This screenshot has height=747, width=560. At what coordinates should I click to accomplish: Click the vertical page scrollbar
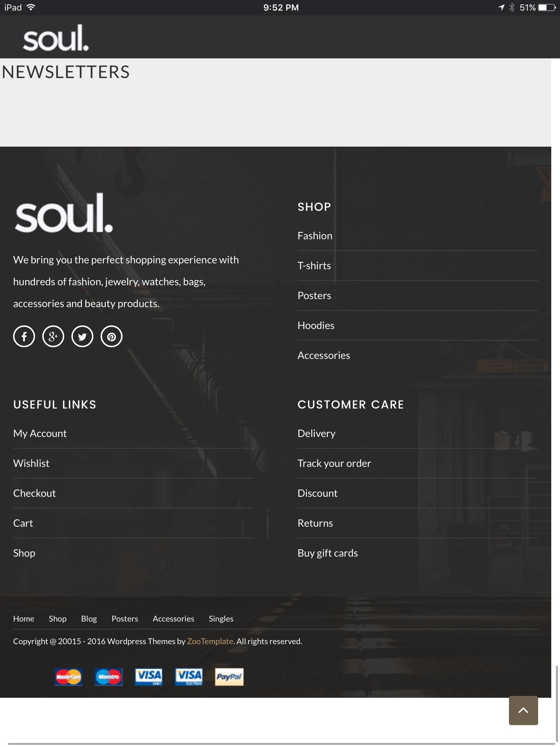click(x=557, y=704)
